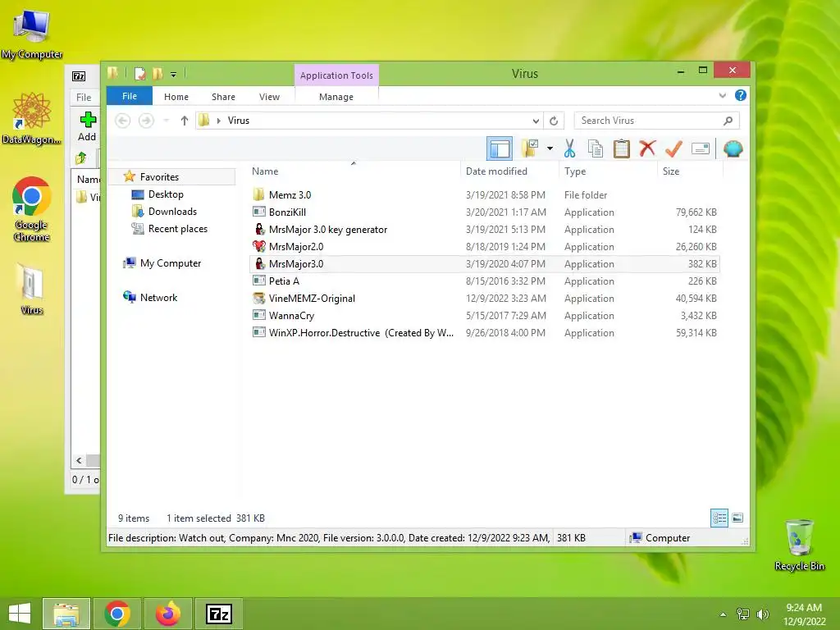The image size is (840, 630).
Task: Select the WinXP.Horror.Destructive file
Action: [x=484, y=333]
